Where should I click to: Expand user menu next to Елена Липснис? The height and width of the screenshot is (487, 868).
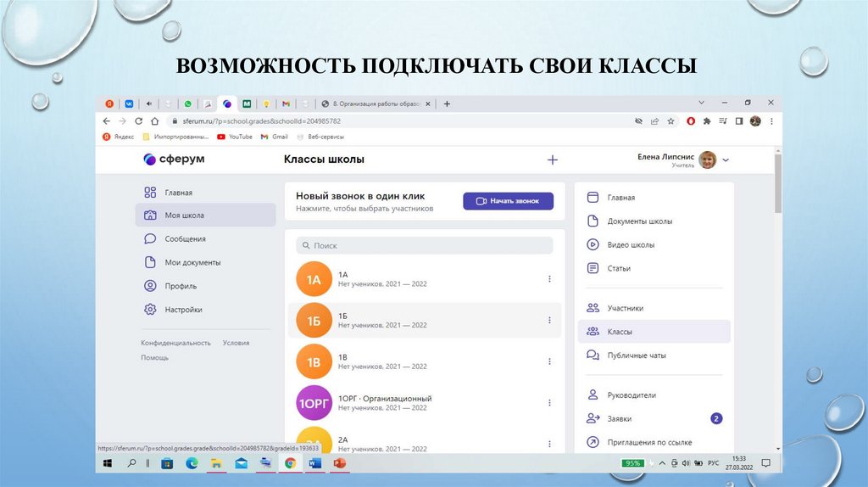click(726, 160)
